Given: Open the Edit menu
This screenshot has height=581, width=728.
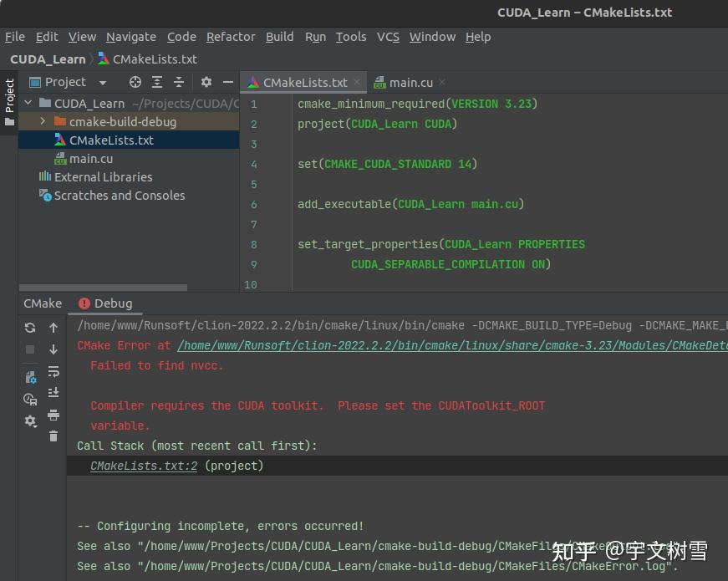Looking at the screenshot, I should click(x=47, y=37).
